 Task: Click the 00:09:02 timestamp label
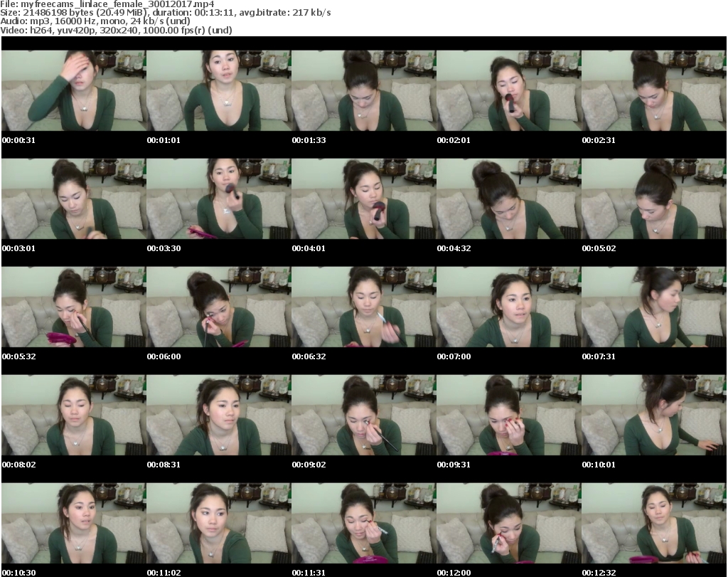[309, 465]
